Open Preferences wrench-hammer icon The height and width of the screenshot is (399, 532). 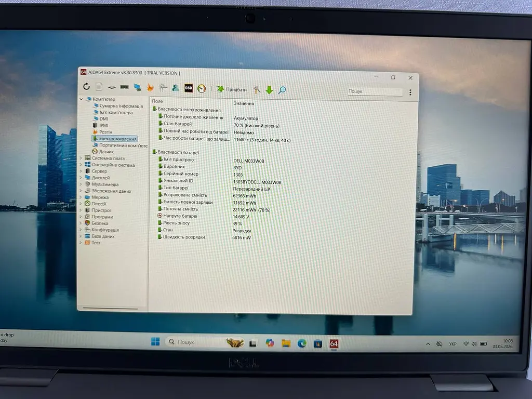click(x=257, y=89)
